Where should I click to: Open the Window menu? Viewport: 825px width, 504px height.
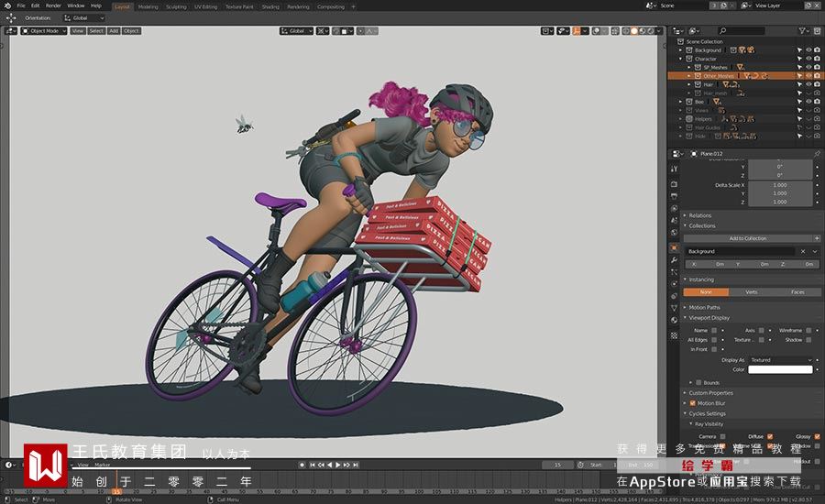tap(76, 5)
